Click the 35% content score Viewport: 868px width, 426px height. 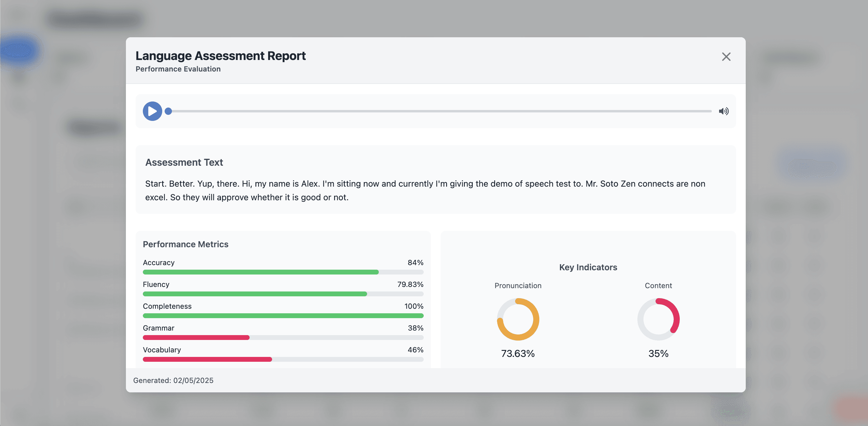click(x=658, y=354)
